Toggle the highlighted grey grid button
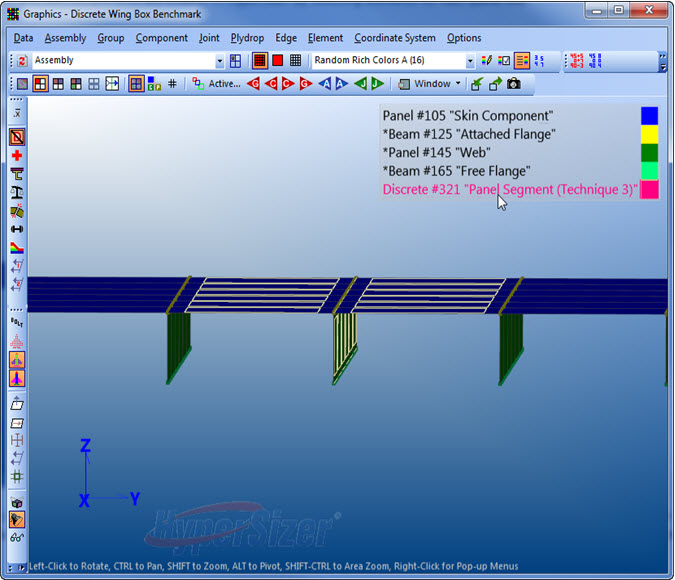Viewport: 675px width, 580px height. coord(136,84)
